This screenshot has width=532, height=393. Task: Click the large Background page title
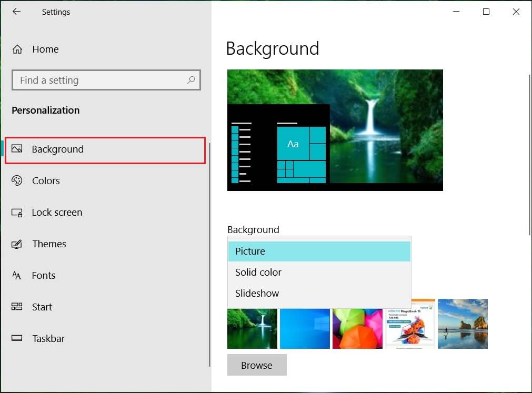(273, 49)
